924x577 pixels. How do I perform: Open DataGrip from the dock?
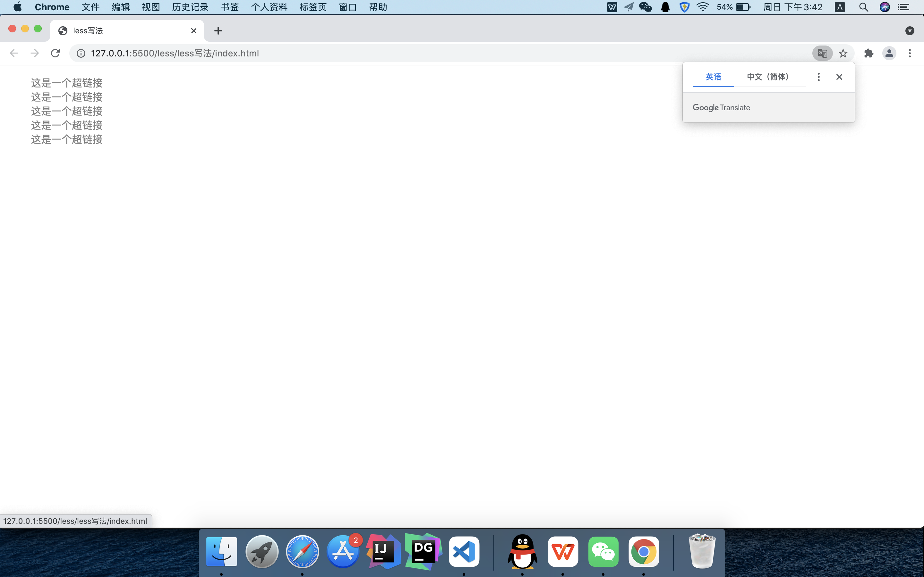(423, 551)
